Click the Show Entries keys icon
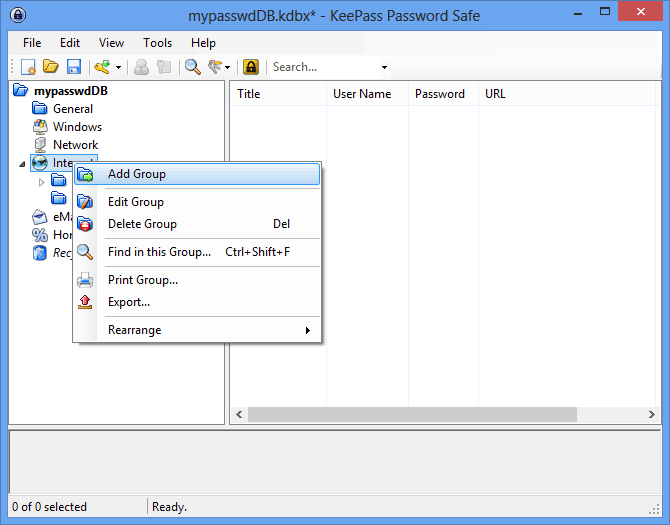Viewport: 670px width, 525px height. [215, 67]
